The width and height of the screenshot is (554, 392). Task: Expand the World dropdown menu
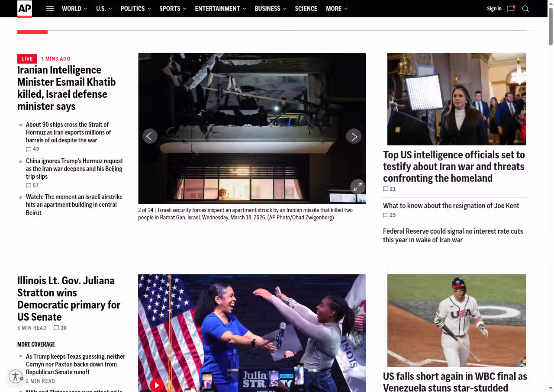coord(74,9)
